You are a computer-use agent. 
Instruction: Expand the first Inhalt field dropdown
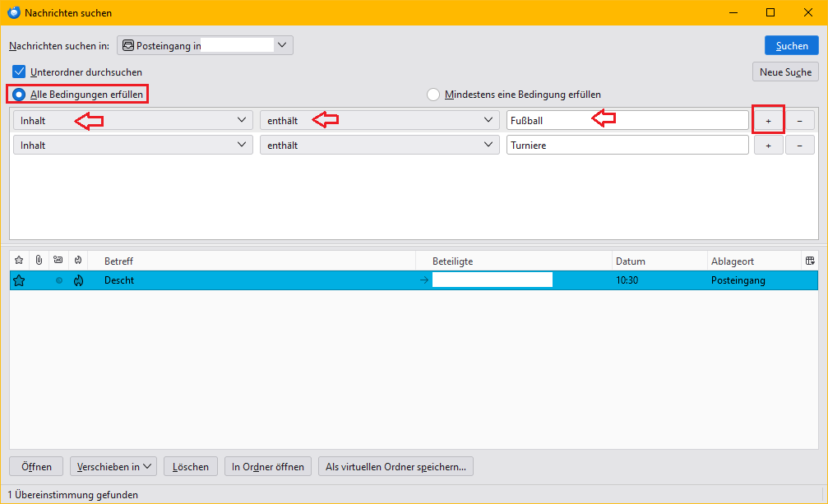point(132,120)
